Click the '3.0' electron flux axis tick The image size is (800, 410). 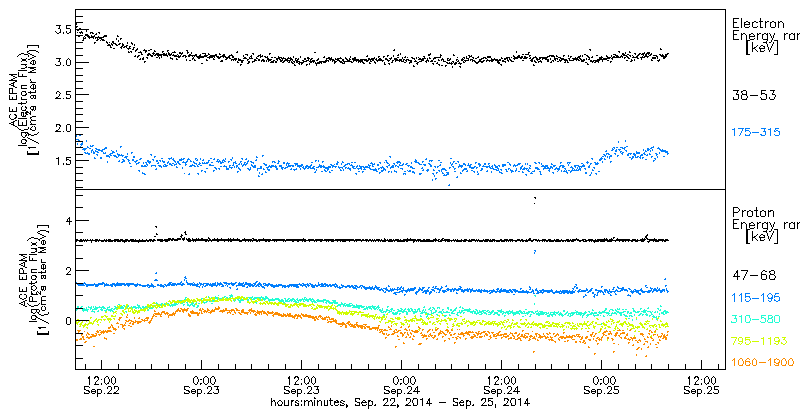61,62
